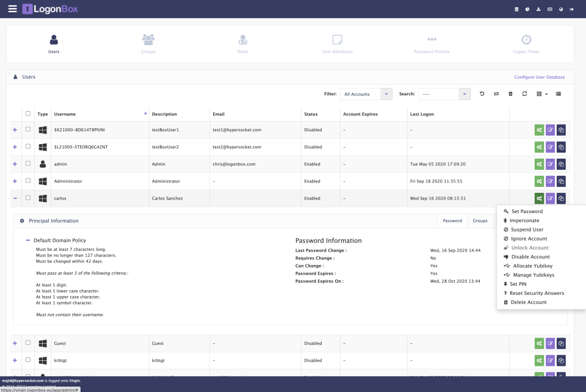
Task: Check the $L21000-STEORQ6G42NT row checkbox
Action: [28, 147]
